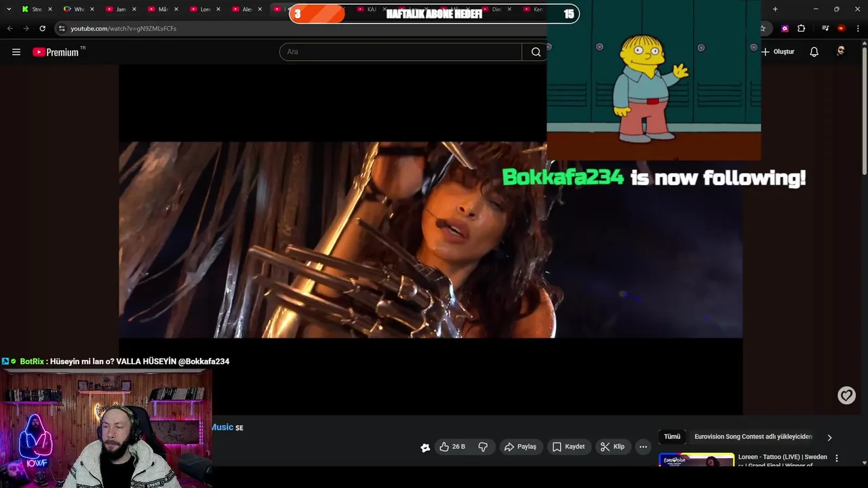Click the 'Oluştur' create button
Image resolution: width=868 pixels, height=488 pixels.
pyautogui.click(x=778, y=52)
